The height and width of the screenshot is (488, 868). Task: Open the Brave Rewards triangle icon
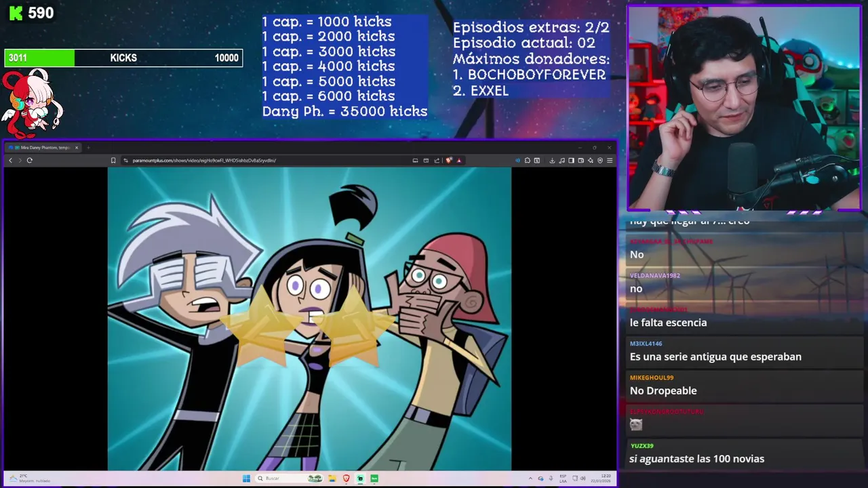tap(459, 161)
